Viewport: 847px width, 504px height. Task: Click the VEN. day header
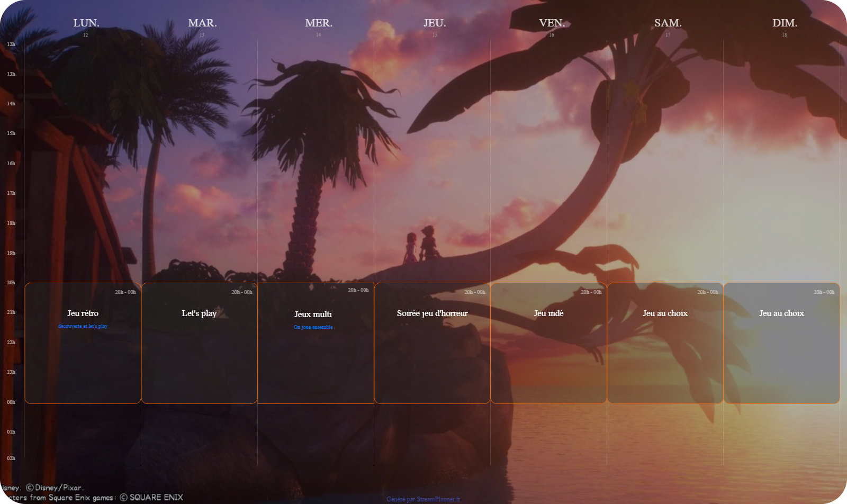click(x=552, y=23)
